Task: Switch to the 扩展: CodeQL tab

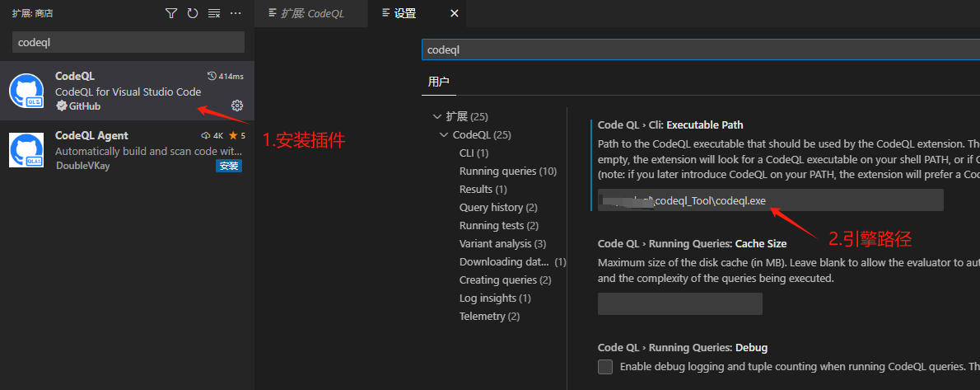Action: (x=310, y=13)
